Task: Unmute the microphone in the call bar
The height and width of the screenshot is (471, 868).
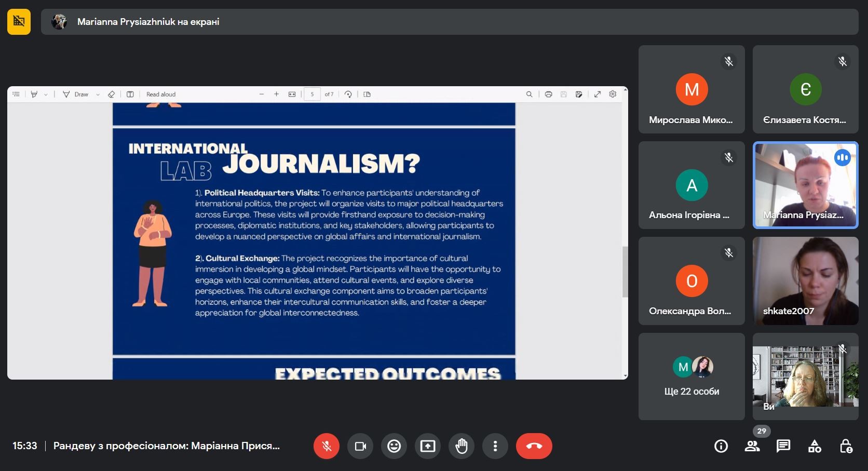Action: tap(327, 446)
